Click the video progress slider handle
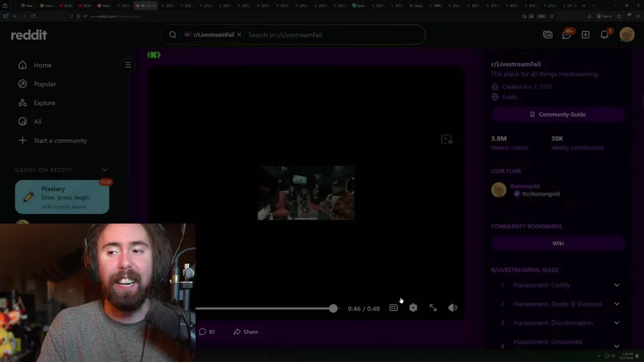Image resolution: width=644 pixels, height=362 pixels. (333, 308)
